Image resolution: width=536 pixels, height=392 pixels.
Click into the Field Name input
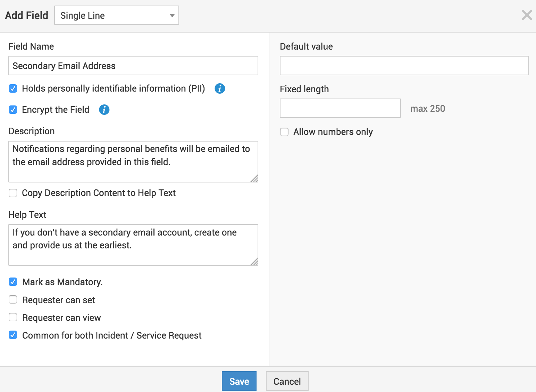coord(133,66)
